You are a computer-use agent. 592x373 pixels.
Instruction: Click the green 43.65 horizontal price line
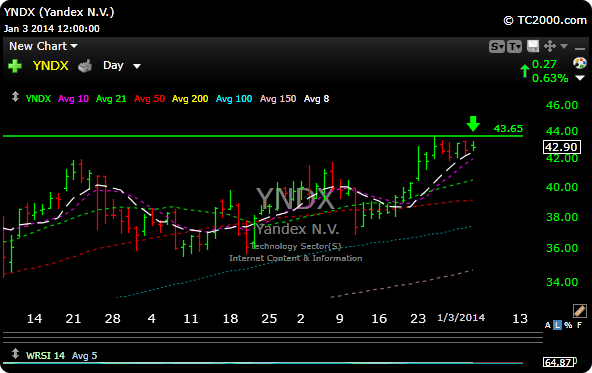click(263, 136)
